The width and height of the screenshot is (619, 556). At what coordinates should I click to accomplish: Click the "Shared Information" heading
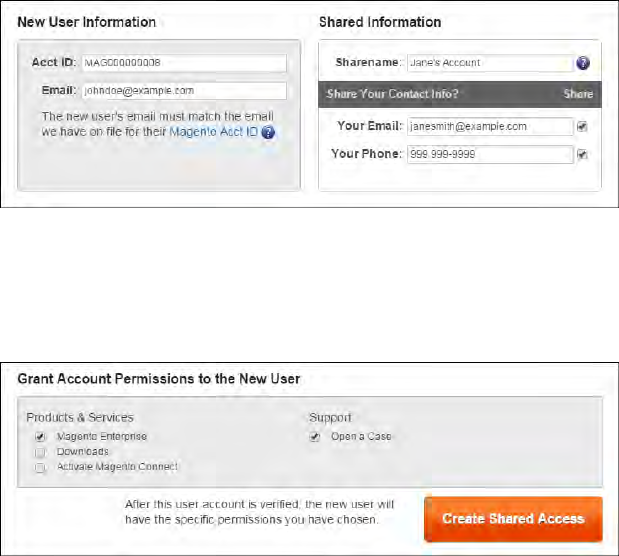[x=380, y=21]
